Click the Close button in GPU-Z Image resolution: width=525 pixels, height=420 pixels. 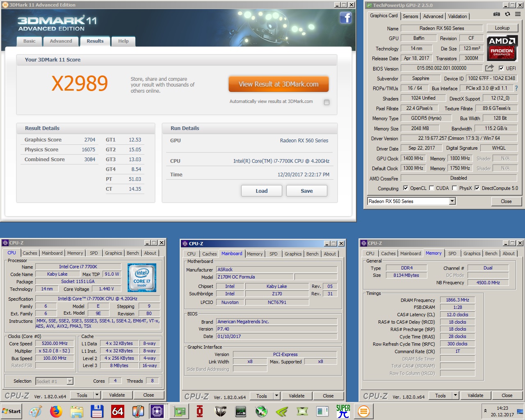[x=506, y=201]
